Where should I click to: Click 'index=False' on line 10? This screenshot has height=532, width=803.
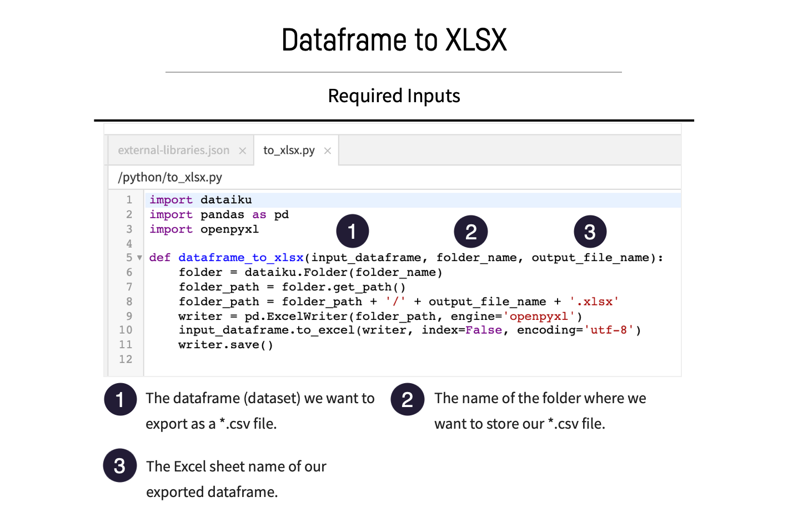tap(462, 330)
